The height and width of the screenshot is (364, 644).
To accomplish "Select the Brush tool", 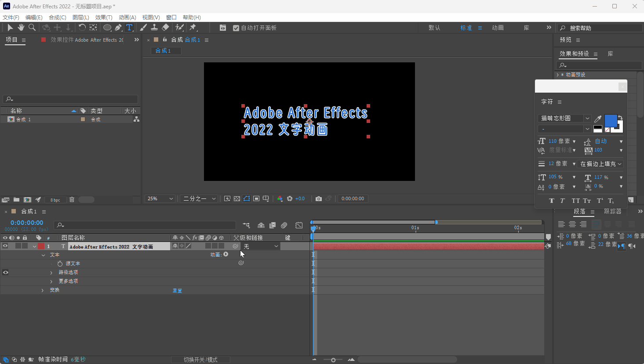I will [x=143, y=28].
